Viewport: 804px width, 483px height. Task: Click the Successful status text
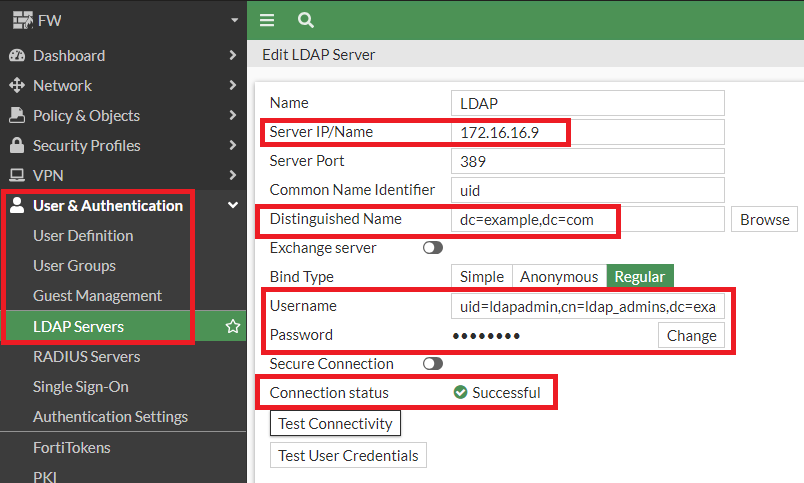[506, 393]
